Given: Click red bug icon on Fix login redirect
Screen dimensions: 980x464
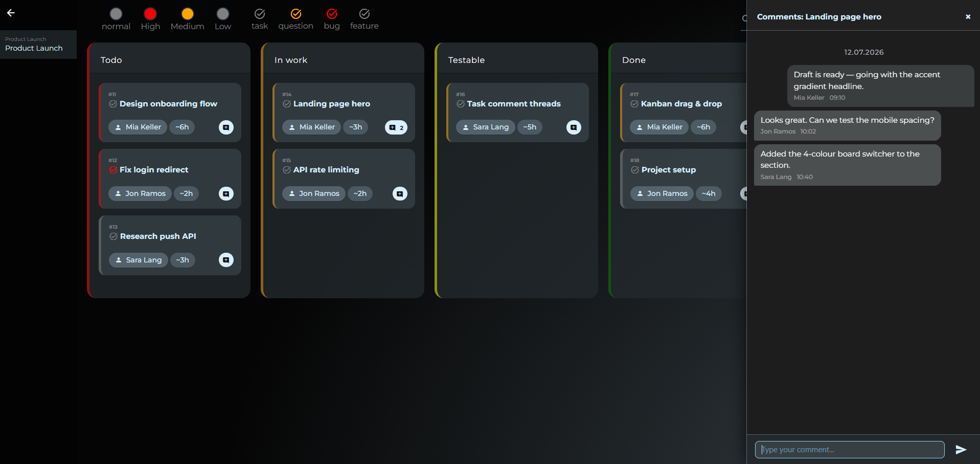Looking at the screenshot, I should pos(113,170).
